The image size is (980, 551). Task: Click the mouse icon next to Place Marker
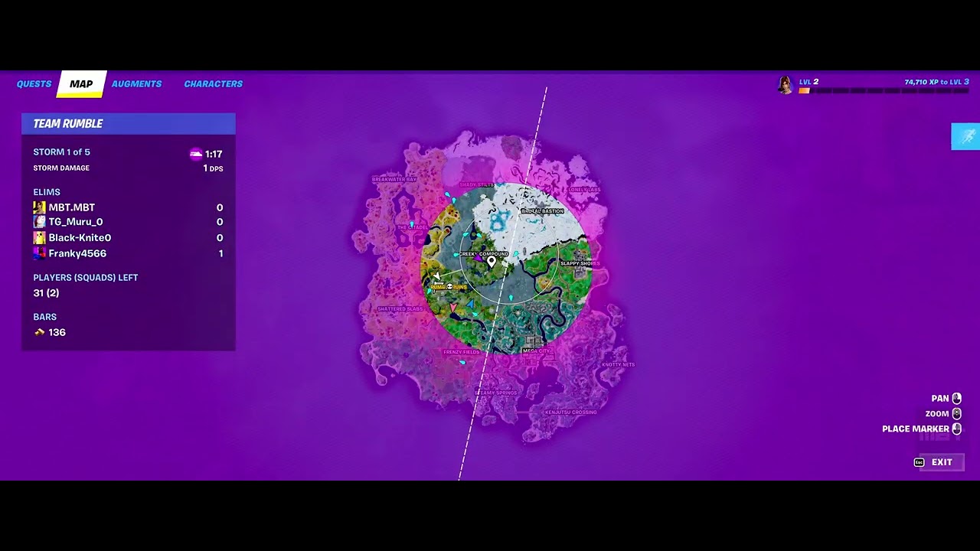click(x=956, y=429)
